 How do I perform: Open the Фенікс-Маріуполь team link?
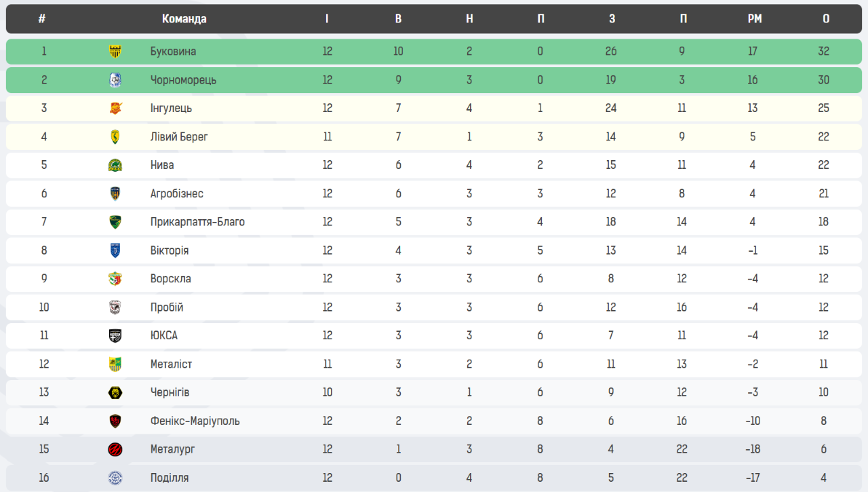pos(195,421)
